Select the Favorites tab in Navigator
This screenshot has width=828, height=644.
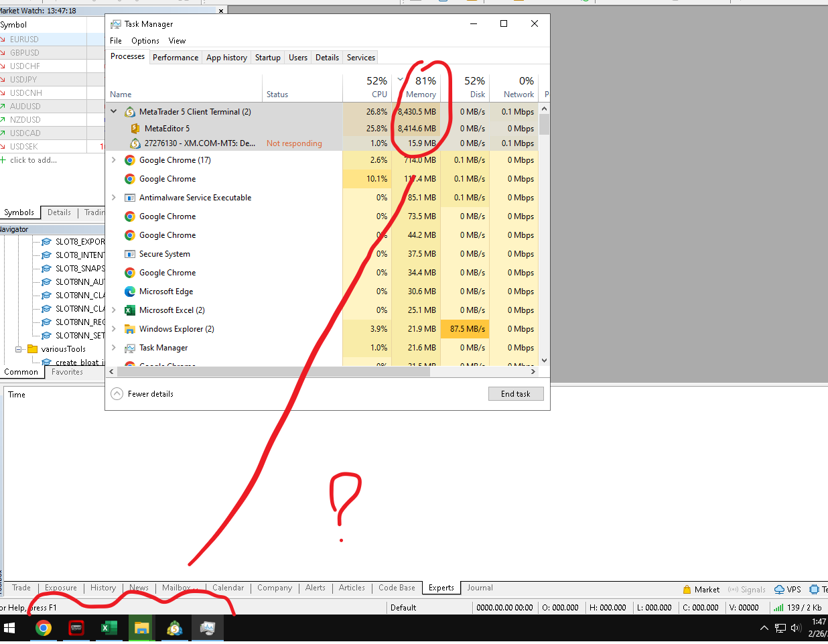[x=67, y=372]
